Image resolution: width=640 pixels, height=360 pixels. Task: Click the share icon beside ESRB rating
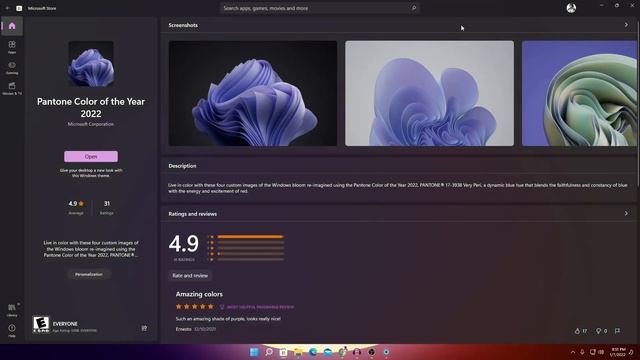144,328
